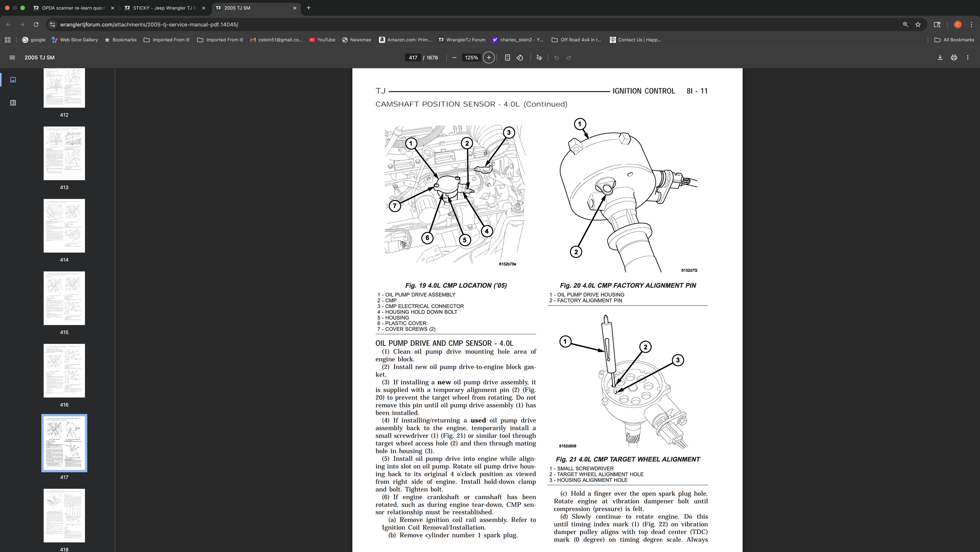Download the PDF file
Screen dimensions: 980x552
[x=940, y=58]
